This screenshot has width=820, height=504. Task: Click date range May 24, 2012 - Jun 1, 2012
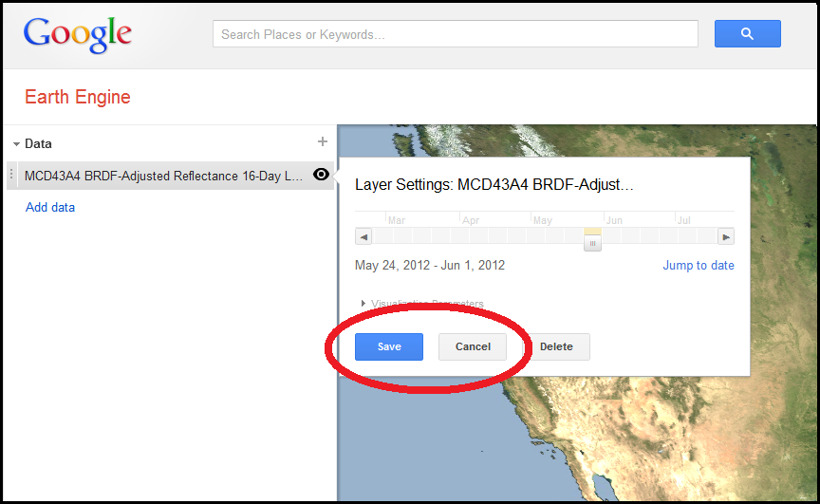click(430, 265)
